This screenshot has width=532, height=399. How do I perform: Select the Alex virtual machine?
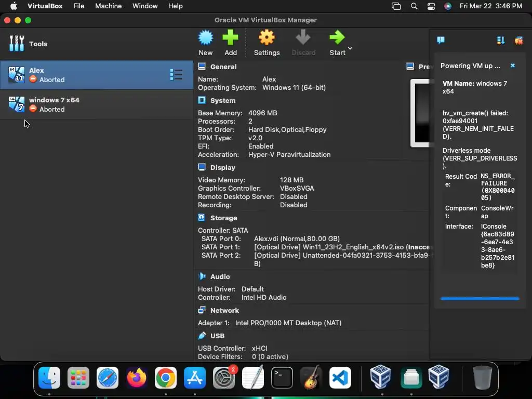click(97, 75)
